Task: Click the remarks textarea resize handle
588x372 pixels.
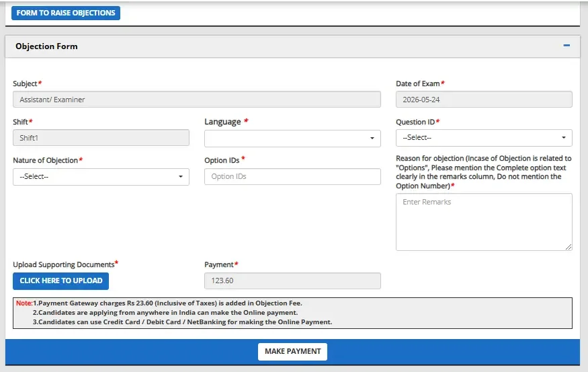Action: coord(569,247)
